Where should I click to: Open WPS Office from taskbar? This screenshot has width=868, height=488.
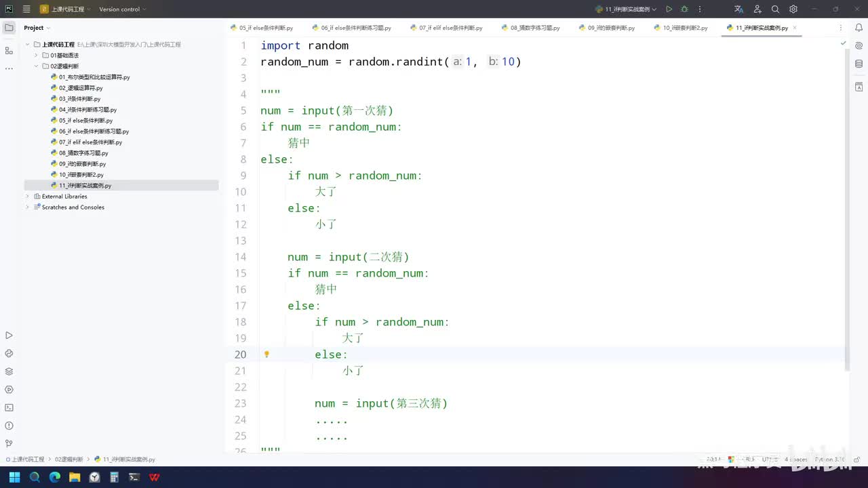point(155,477)
